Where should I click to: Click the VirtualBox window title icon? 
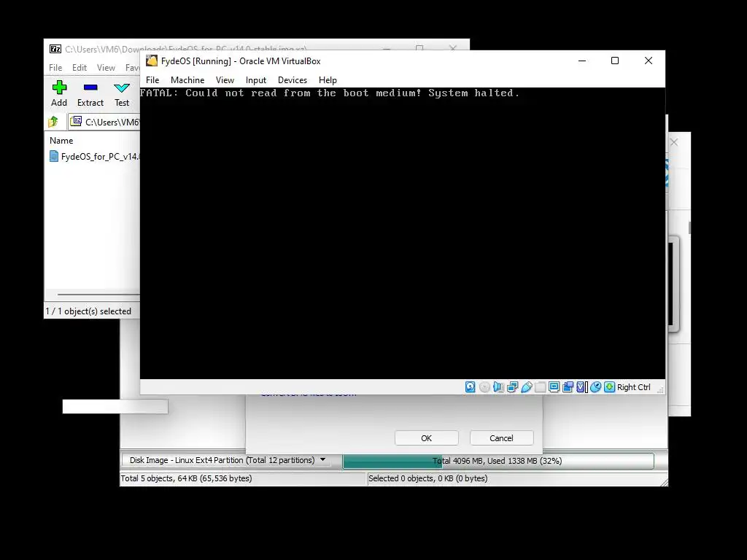[x=152, y=61]
